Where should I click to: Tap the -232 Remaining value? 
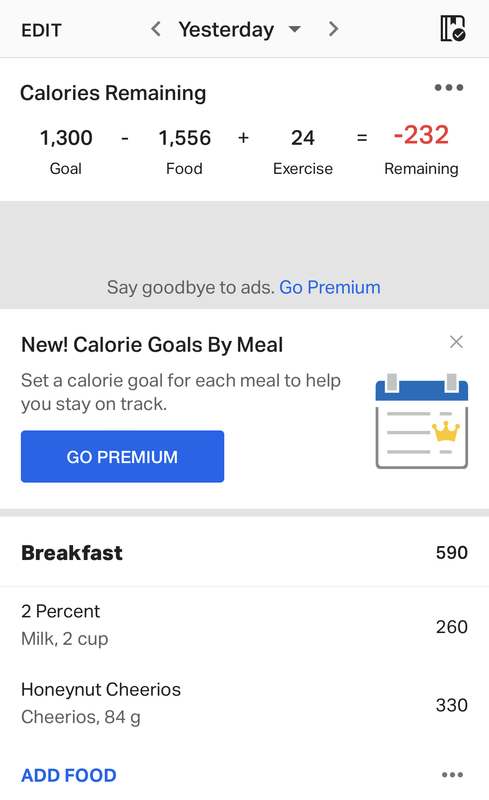tap(421, 135)
